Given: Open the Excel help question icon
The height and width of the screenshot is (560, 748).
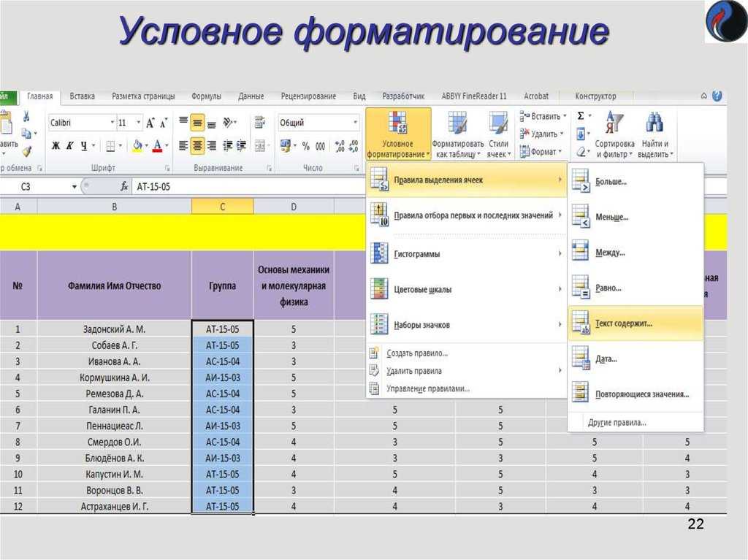Looking at the screenshot, I should [x=717, y=96].
